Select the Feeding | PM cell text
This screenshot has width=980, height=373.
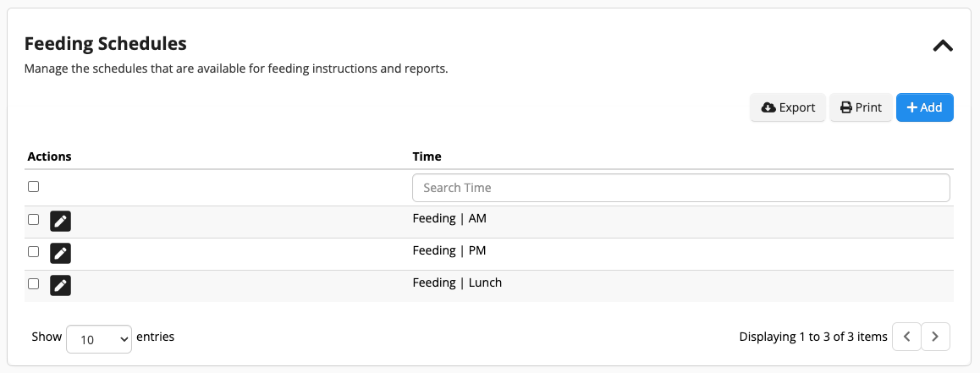coord(449,250)
